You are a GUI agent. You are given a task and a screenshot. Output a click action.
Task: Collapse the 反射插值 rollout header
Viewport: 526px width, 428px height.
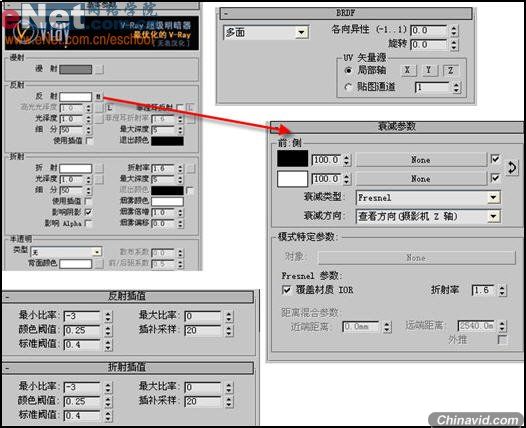(x=127, y=297)
